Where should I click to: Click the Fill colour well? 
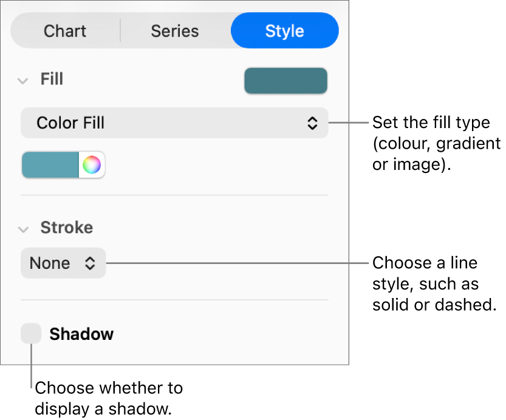pyautogui.click(x=285, y=80)
